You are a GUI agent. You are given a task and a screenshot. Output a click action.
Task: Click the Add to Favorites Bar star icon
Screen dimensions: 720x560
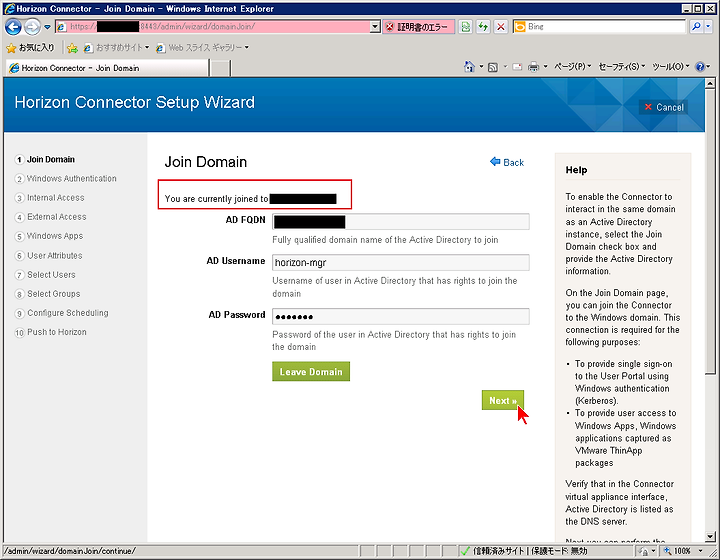(x=72, y=47)
